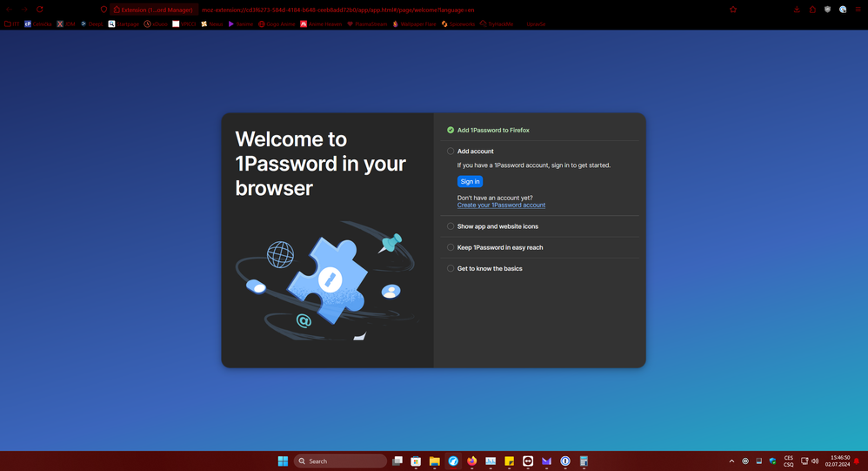Open the ITT bookmarks folder

click(x=11, y=24)
